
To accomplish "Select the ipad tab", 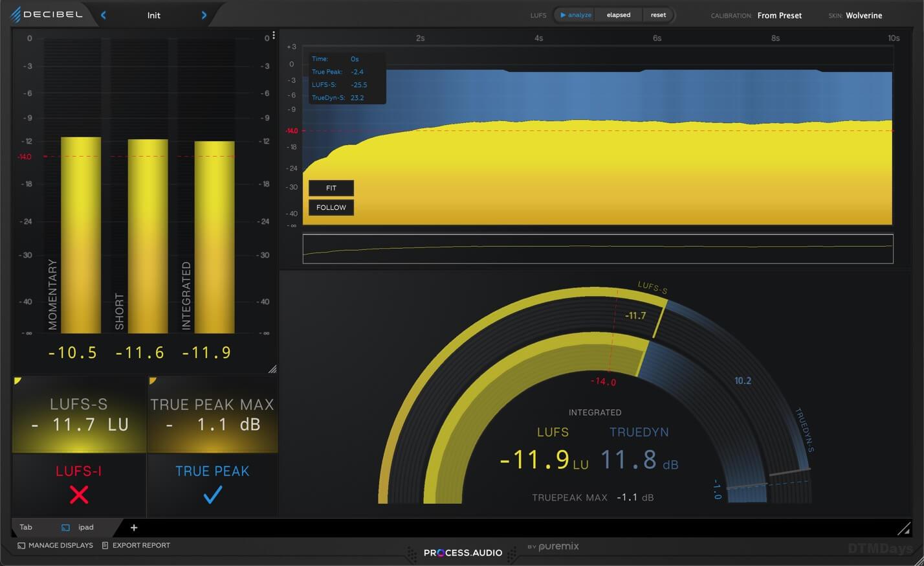I will 84,527.
